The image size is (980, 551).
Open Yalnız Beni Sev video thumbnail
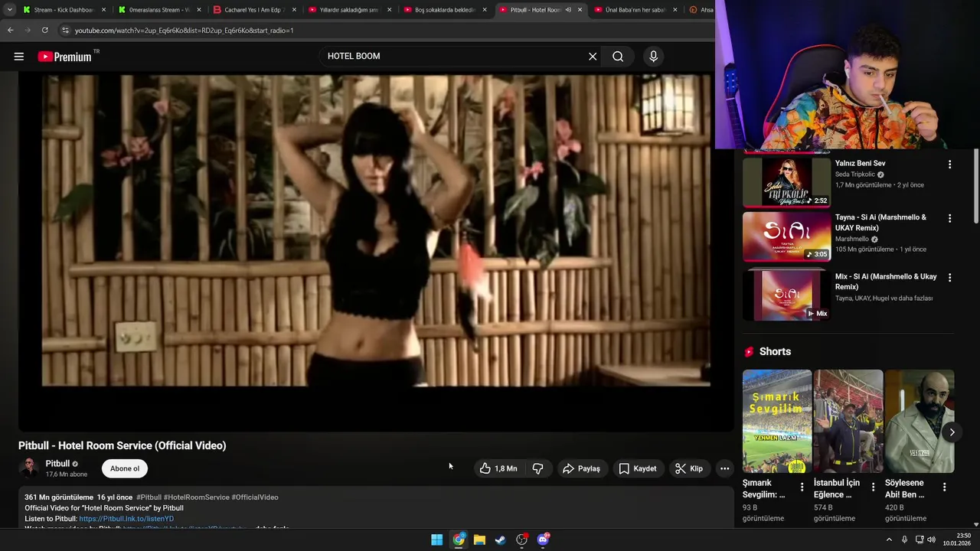pos(786,182)
